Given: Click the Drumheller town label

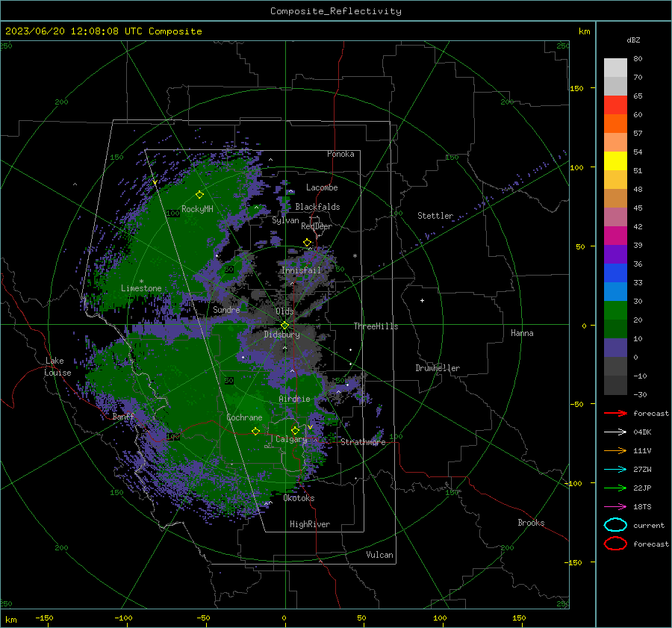Looking at the screenshot, I should pos(438,368).
